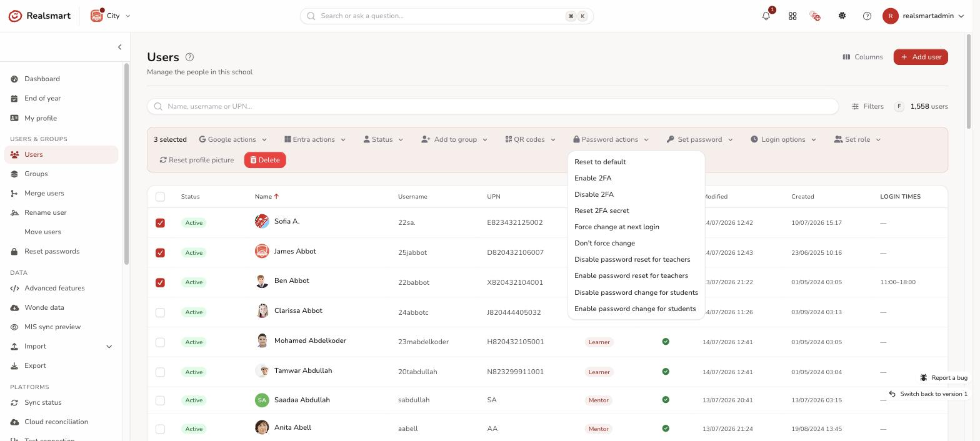Open the apps grid icon

coord(792,16)
